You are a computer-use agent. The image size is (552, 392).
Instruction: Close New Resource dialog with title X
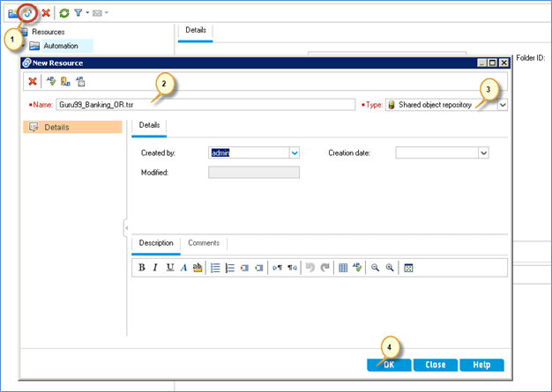tap(504, 63)
